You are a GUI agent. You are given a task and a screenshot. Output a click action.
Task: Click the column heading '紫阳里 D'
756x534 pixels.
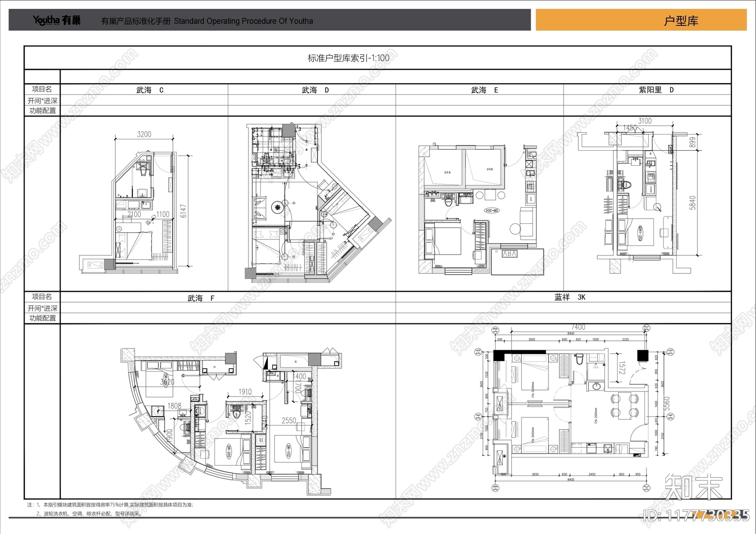click(x=656, y=90)
